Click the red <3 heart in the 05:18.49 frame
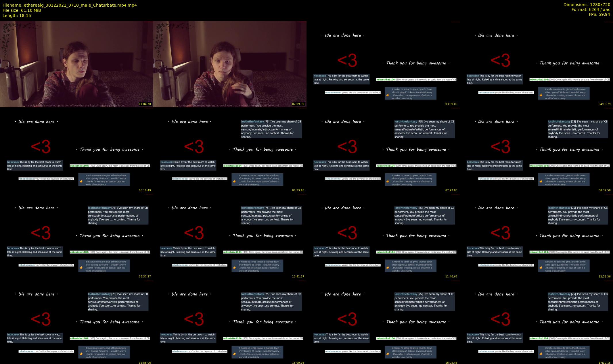The image size is (613, 364). (x=41, y=147)
